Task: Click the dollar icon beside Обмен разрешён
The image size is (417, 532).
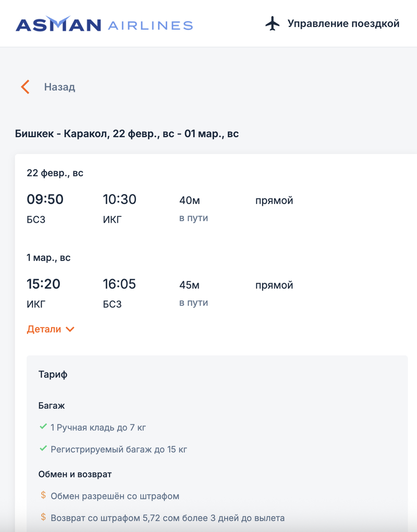Action: [x=43, y=495]
